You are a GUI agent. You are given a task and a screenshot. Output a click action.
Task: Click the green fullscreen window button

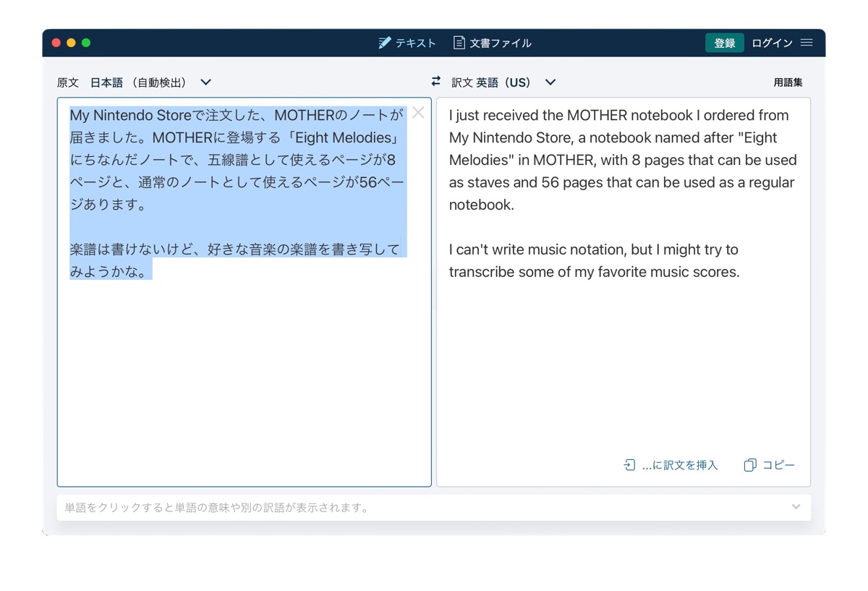pyautogui.click(x=86, y=43)
